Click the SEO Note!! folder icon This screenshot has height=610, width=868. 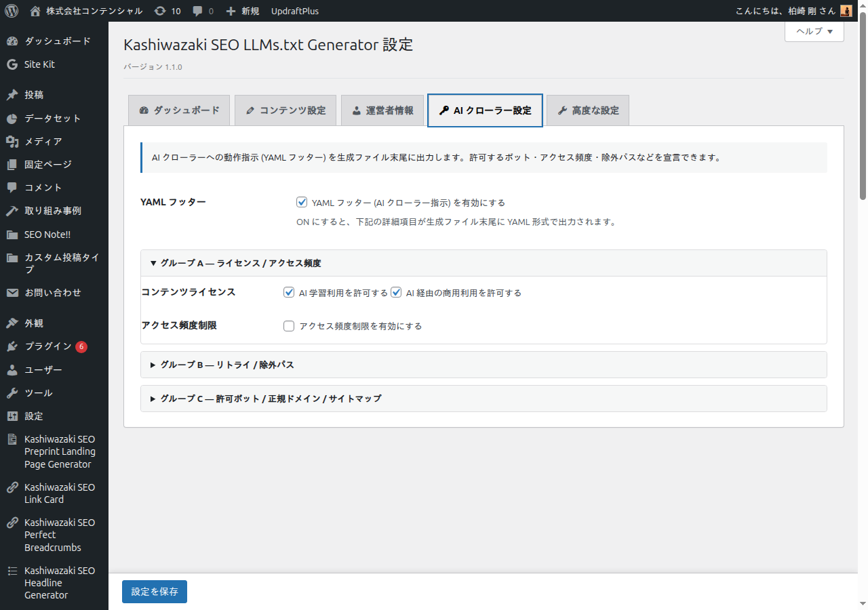[x=12, y=235]
